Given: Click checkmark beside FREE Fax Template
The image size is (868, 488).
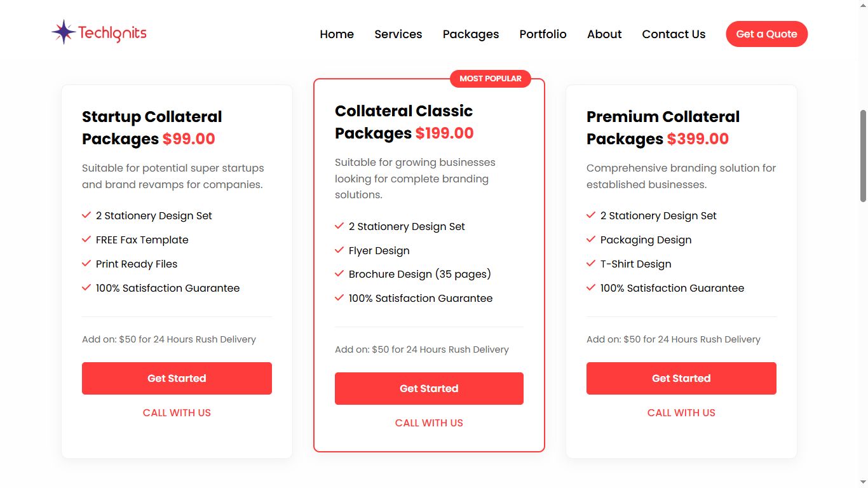Looking at the screenshot, I should coord(86,240).
